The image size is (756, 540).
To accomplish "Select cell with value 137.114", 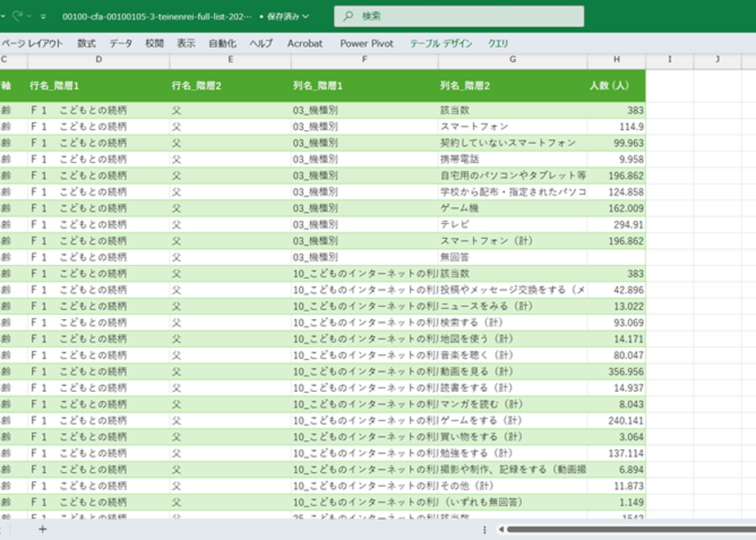I will (x=616, y=453).
